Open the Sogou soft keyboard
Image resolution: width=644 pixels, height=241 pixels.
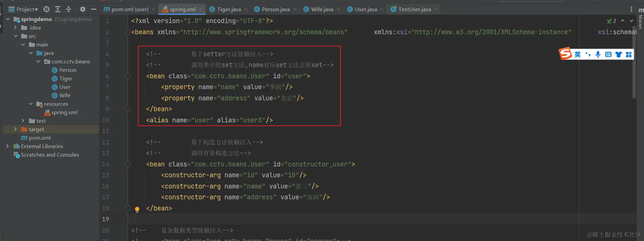pyautogui.click(x=608, y=54)
